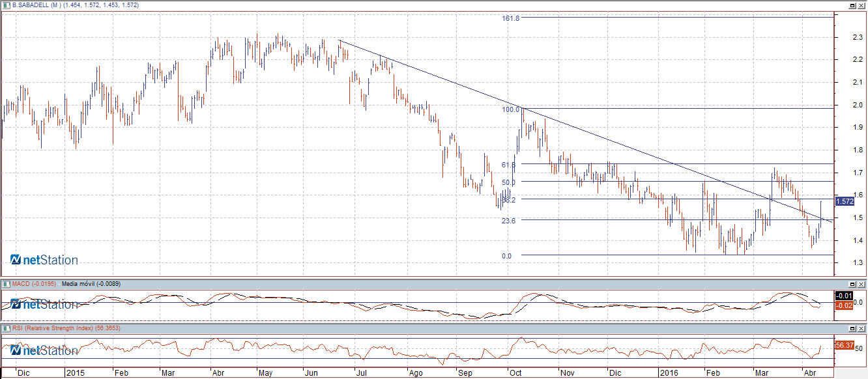Select the MACD (-0.0195) indicator label

[x=34, y=284]
